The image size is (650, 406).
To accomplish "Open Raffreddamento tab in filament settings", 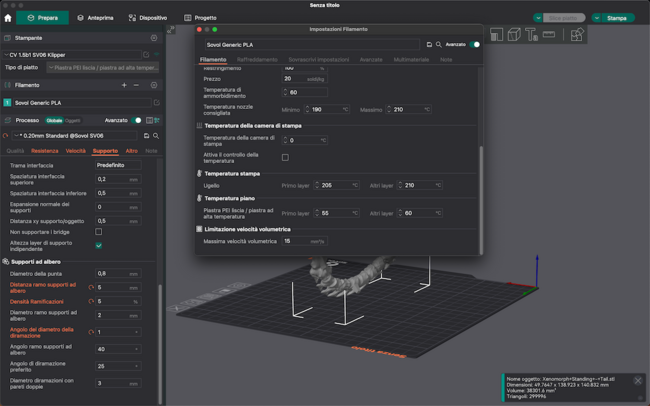I will (257, 60).
